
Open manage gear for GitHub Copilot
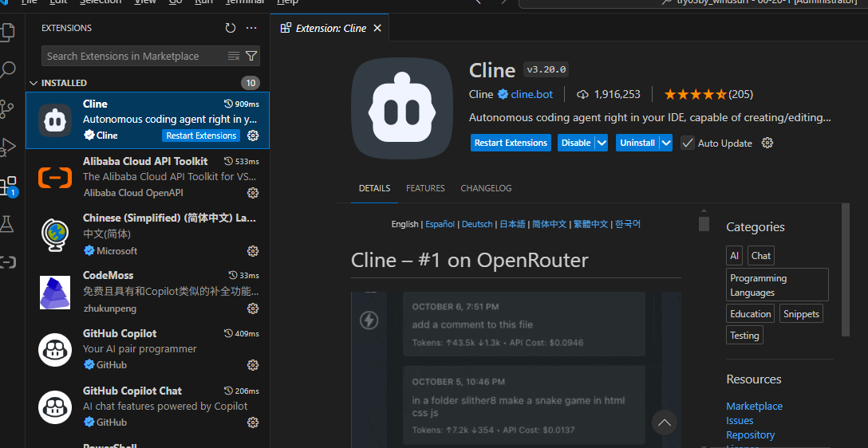(x=253, y=365)
